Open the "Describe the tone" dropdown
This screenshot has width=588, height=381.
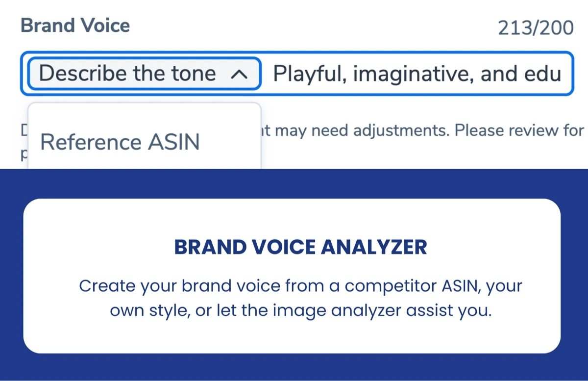point(127,74)
